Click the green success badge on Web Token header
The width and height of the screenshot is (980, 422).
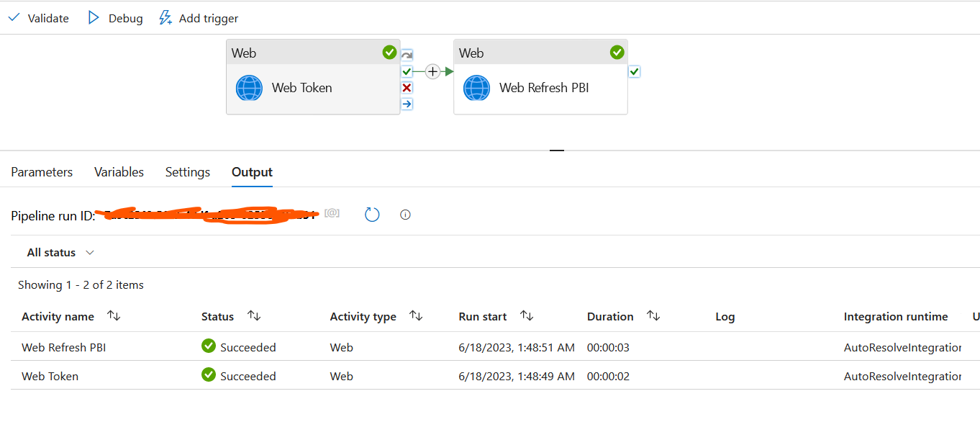pos(389,52)
